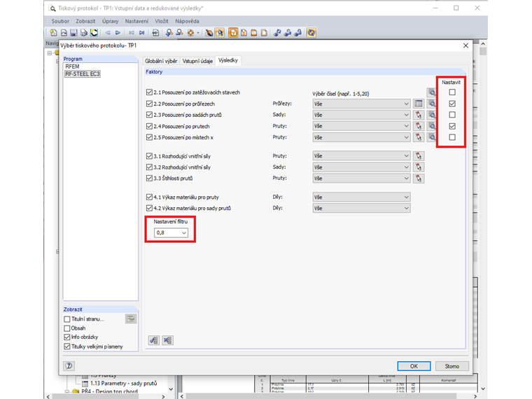This screenshot has height=399, width=532.
Task: Open the Nastavení menu
Action: [136, 21]
